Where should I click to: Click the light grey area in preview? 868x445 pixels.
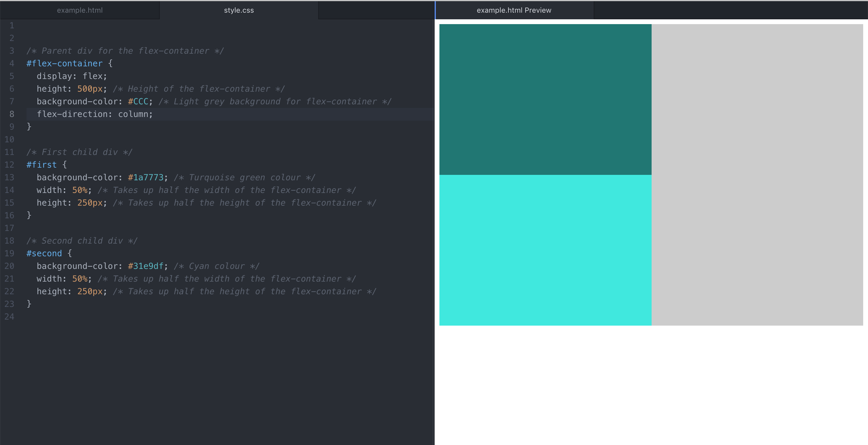[x=757, y=174]
